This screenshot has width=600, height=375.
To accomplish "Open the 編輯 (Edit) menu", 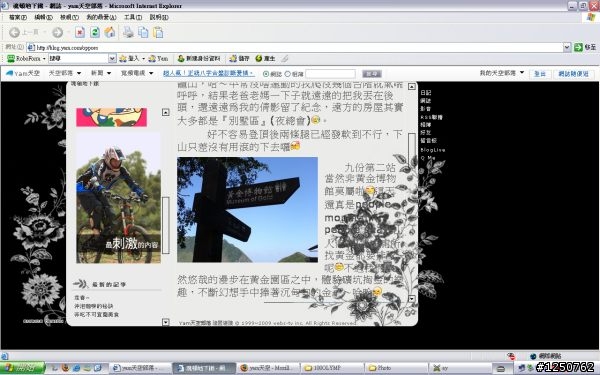I will click(43, 17).
